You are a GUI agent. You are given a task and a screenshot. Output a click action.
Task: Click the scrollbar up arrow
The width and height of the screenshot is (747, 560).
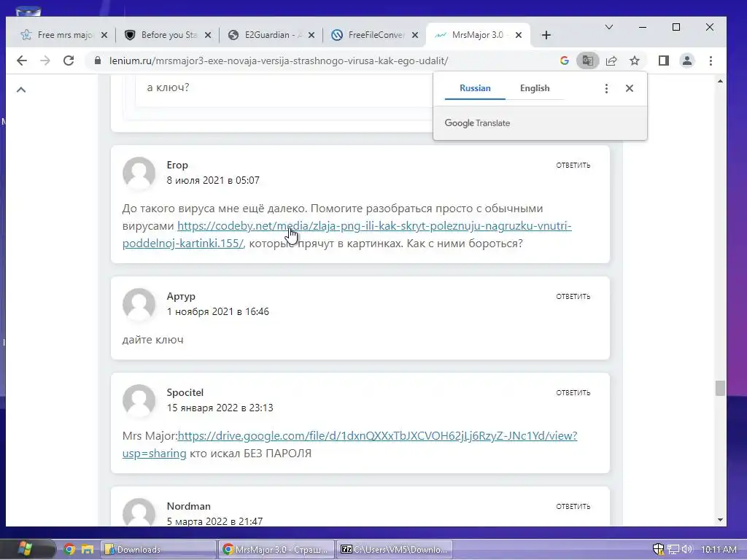[720, 82]
